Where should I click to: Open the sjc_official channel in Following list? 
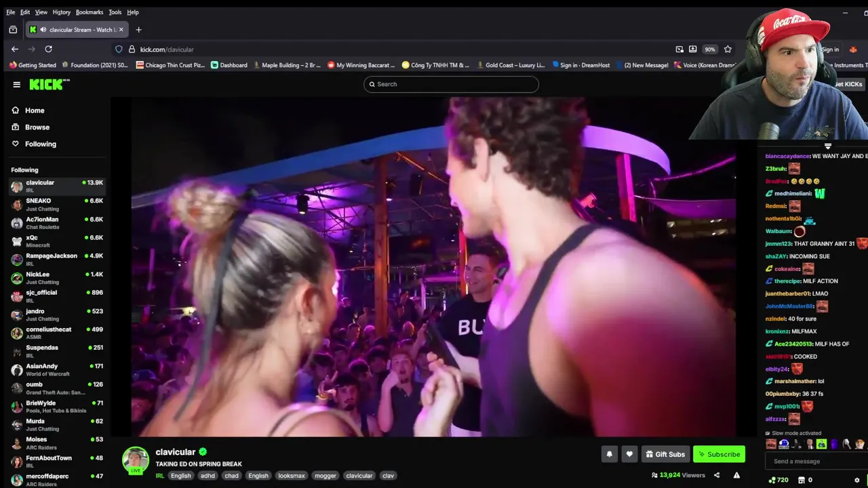57,296
